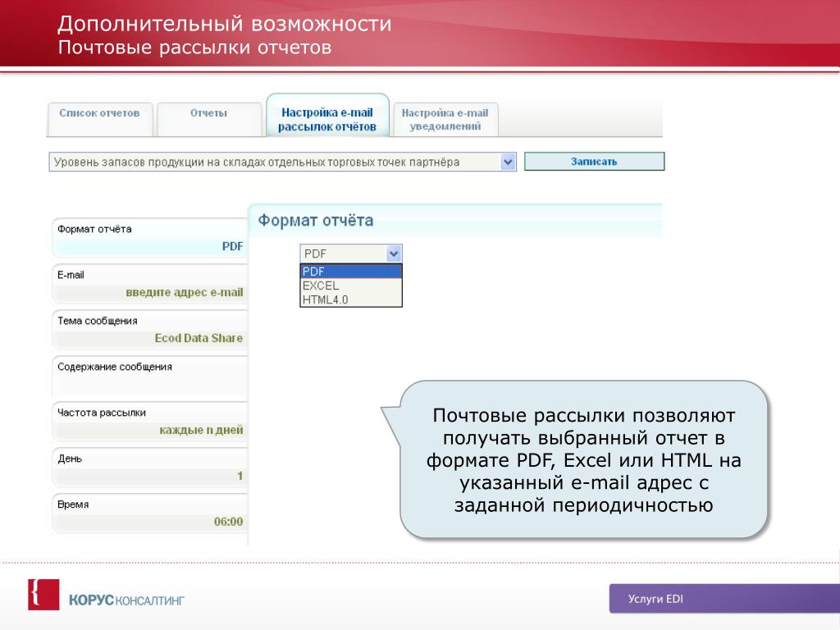Open the Список отчетов tab
This screenshot has height=630, width=840.
click(x=99, y=119)
